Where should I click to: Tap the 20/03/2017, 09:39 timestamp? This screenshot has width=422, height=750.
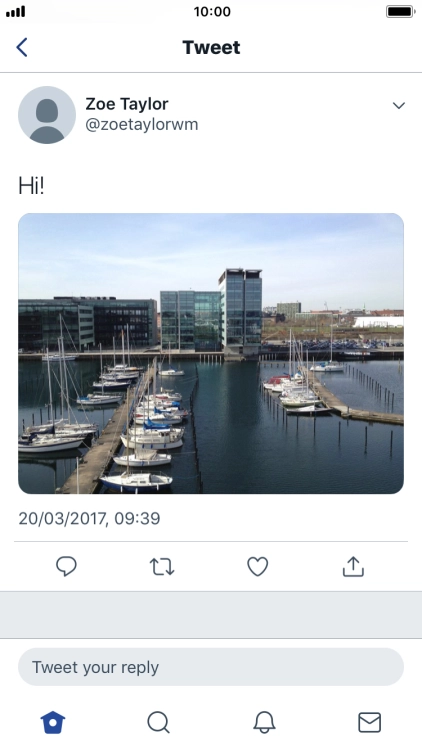89,518
